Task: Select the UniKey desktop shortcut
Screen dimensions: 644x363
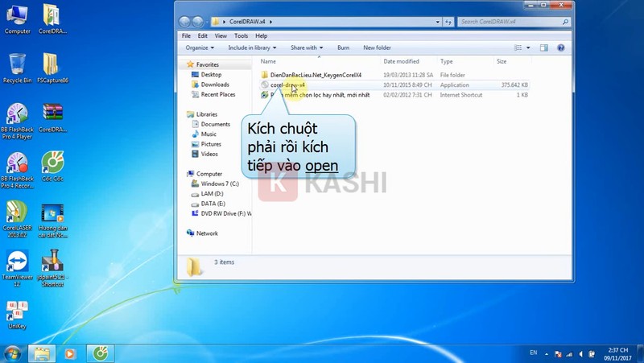Action: [x=17, y=315]
